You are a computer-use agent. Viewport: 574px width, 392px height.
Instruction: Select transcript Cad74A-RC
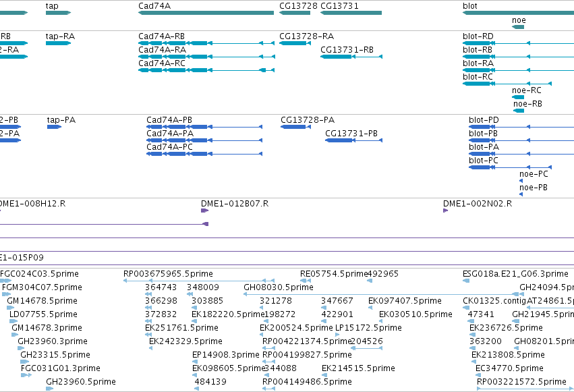click(206, 70)
